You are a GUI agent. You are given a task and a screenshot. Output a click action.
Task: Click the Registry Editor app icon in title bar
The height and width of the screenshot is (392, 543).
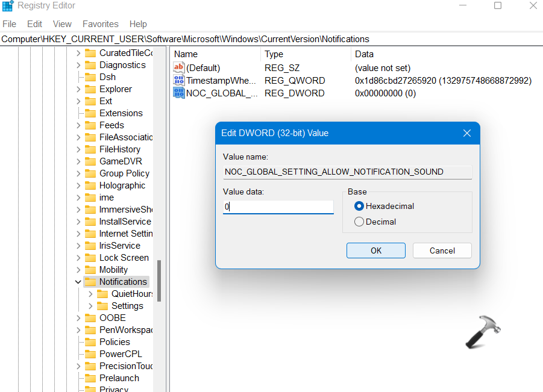[7, 6]
